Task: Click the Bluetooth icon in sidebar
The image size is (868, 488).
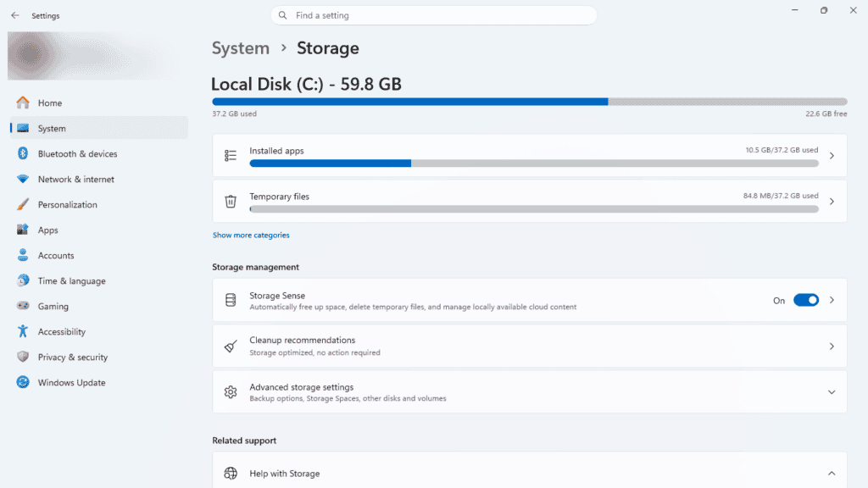Action: pos(23,153)
